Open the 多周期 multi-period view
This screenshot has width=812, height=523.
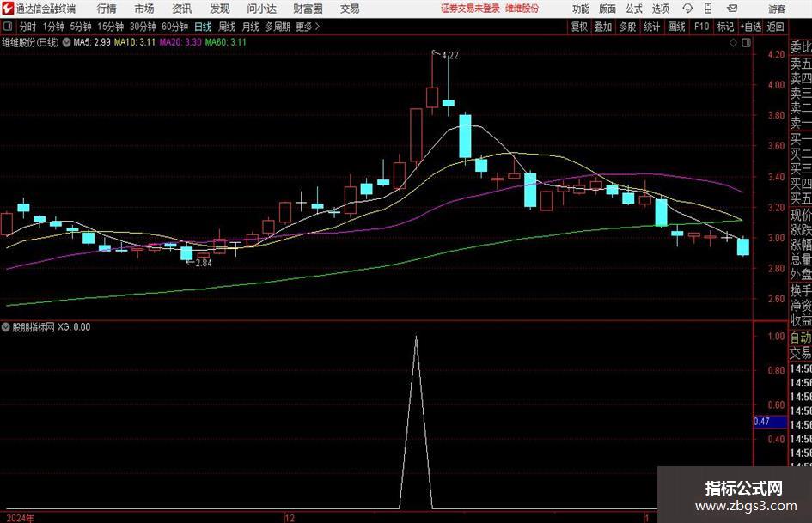278,27
